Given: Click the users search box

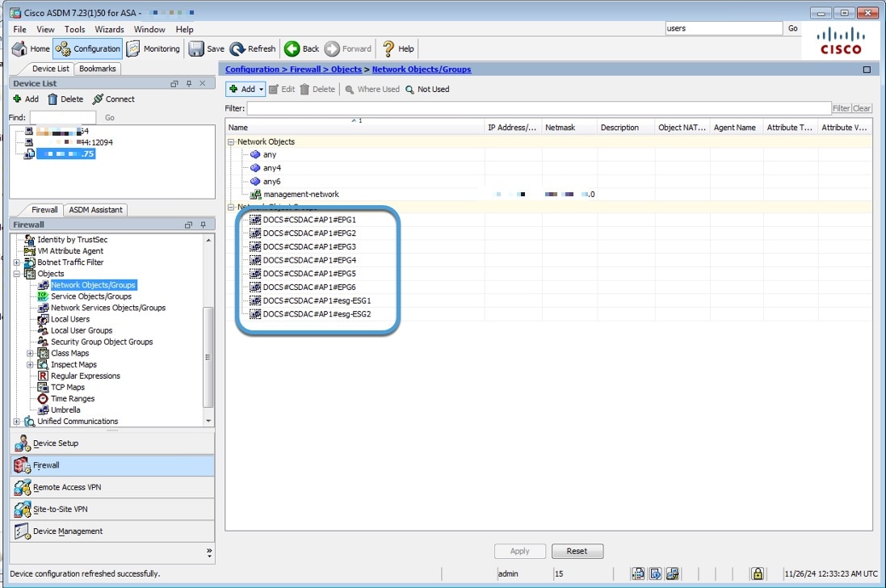Looking at the screenshot, I should 724,28.
